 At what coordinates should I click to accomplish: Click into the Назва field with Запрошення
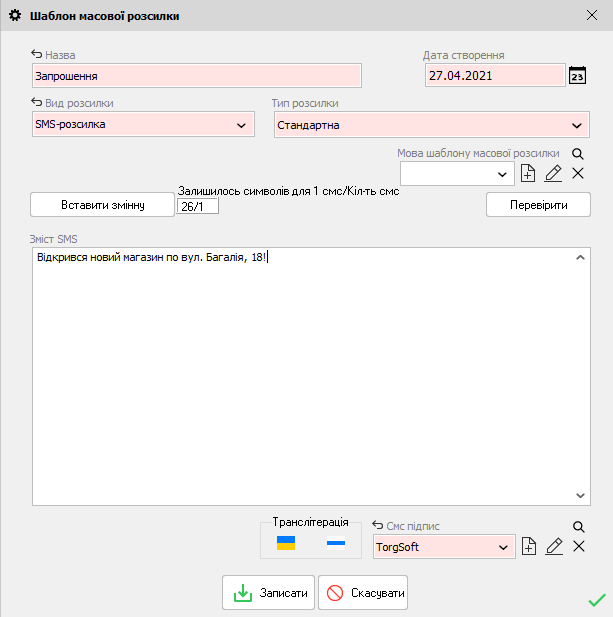[x=196, y=76]
